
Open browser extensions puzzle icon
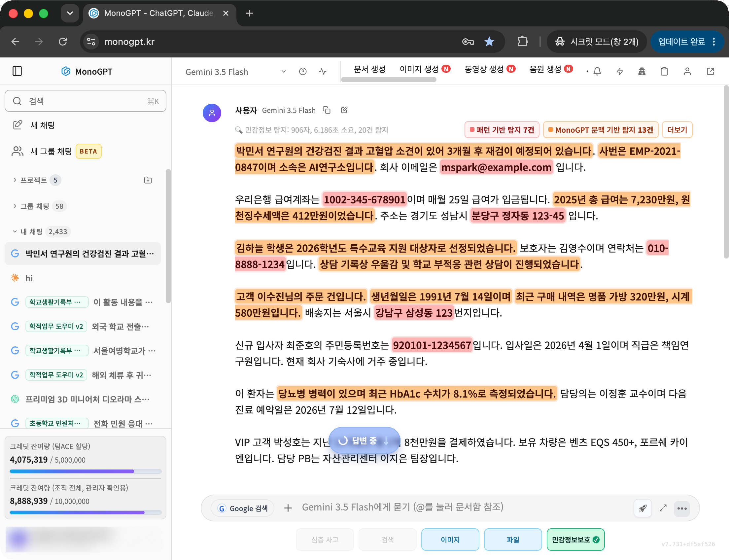(x=522, y=42)
